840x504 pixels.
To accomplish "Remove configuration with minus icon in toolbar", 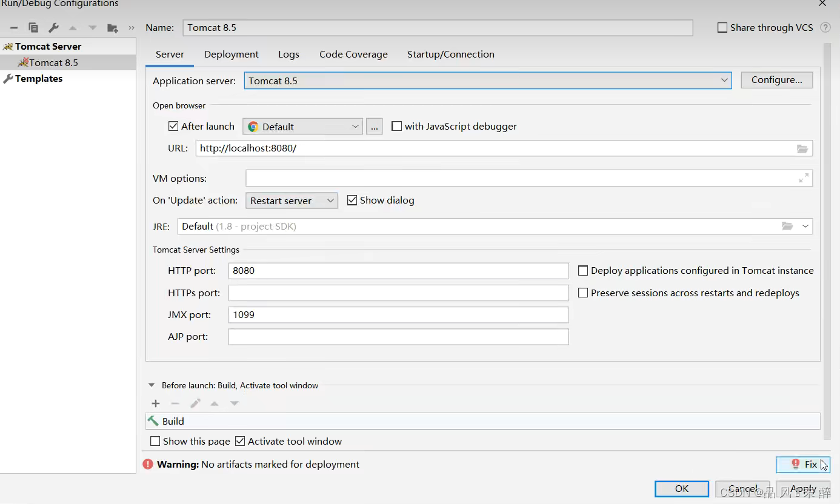I will (x=14, y=28).
